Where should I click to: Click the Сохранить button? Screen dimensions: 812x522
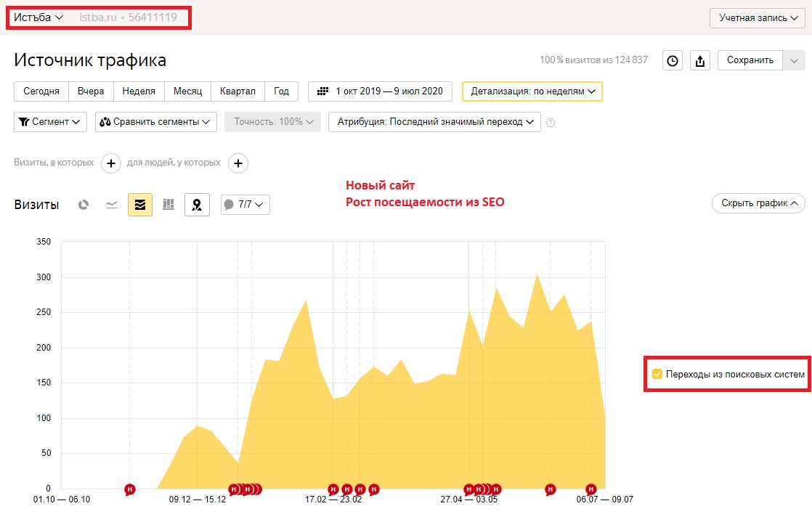coord(750,60)
